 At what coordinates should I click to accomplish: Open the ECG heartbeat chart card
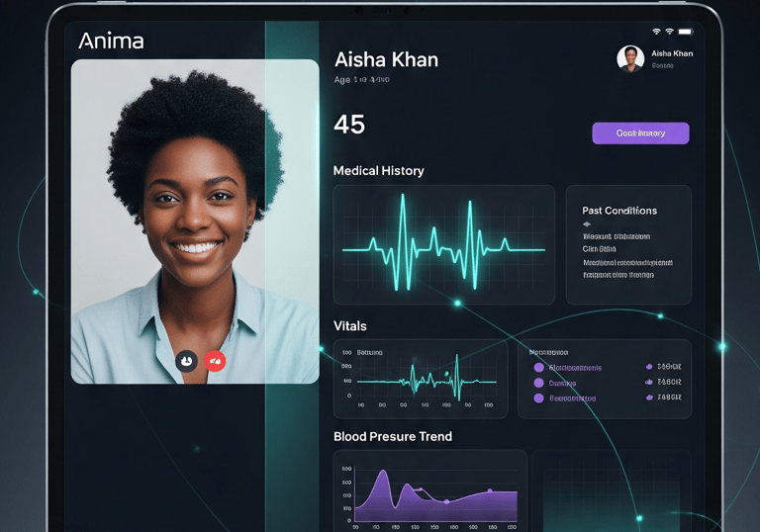click(x=444, y=244)
